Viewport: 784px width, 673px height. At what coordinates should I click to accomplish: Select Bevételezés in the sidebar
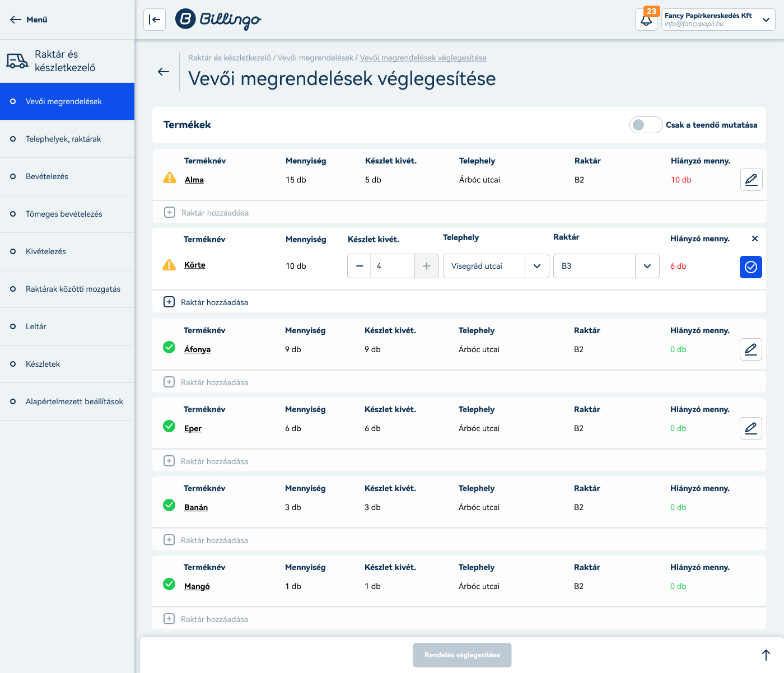(x=67, y=176)
